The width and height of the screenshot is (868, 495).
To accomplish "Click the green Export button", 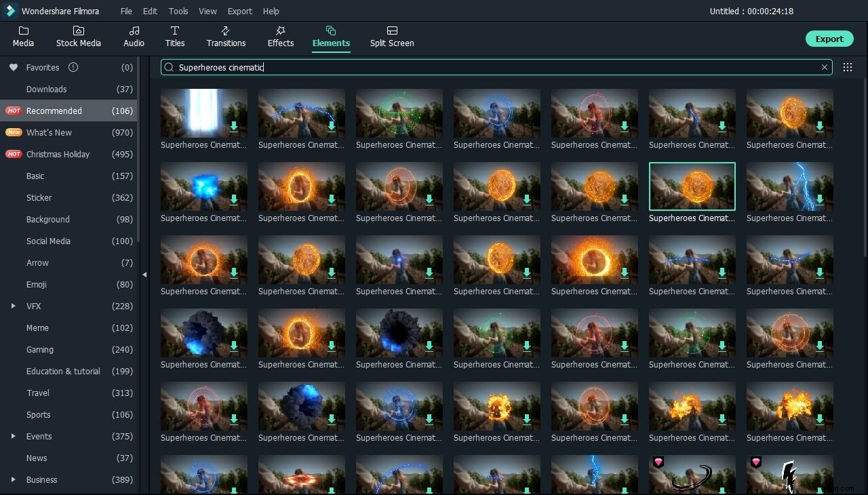I will 829,39.
